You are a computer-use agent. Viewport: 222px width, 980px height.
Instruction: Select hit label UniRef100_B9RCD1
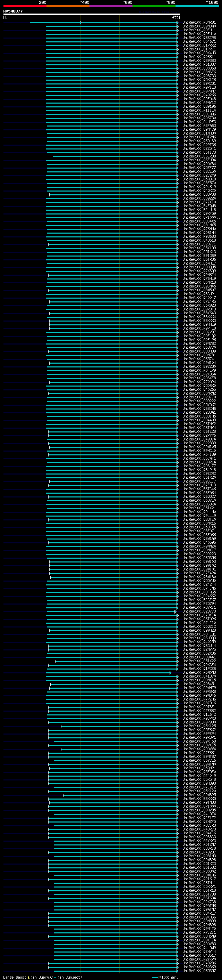[x=199, y=84]
